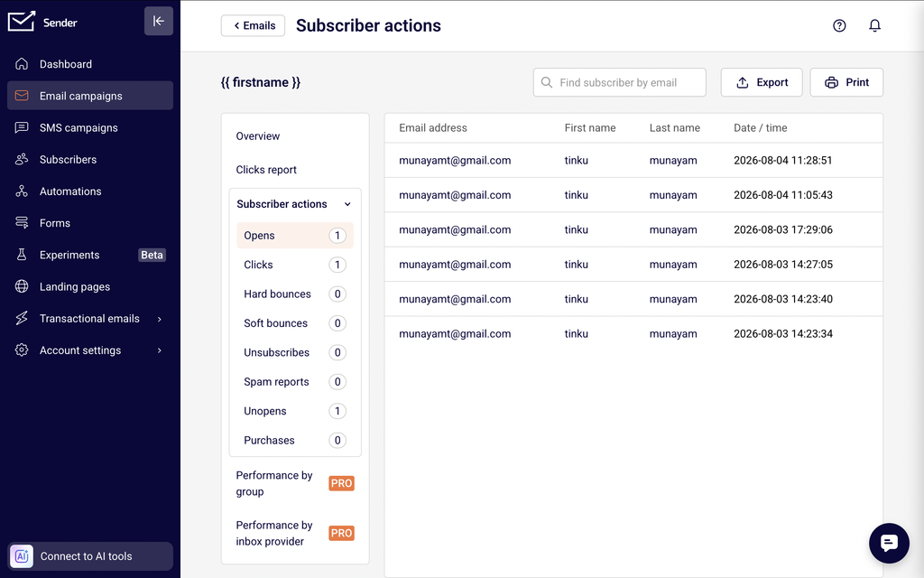Open the live chat bubble icon
The image size is (924, 578).
(889, 543)
